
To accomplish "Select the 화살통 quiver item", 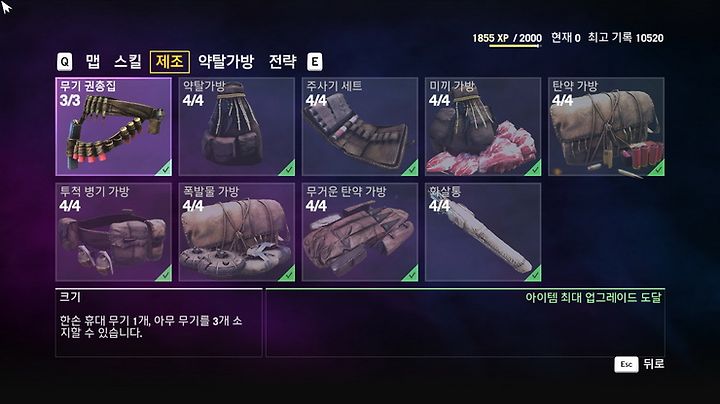I will point(483,232).
